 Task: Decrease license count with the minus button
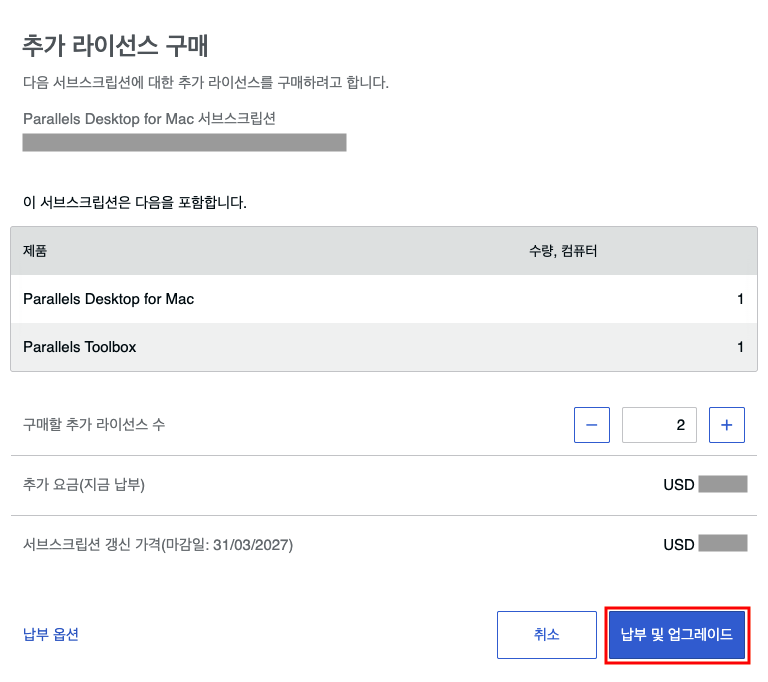click(x=592, y=425)
